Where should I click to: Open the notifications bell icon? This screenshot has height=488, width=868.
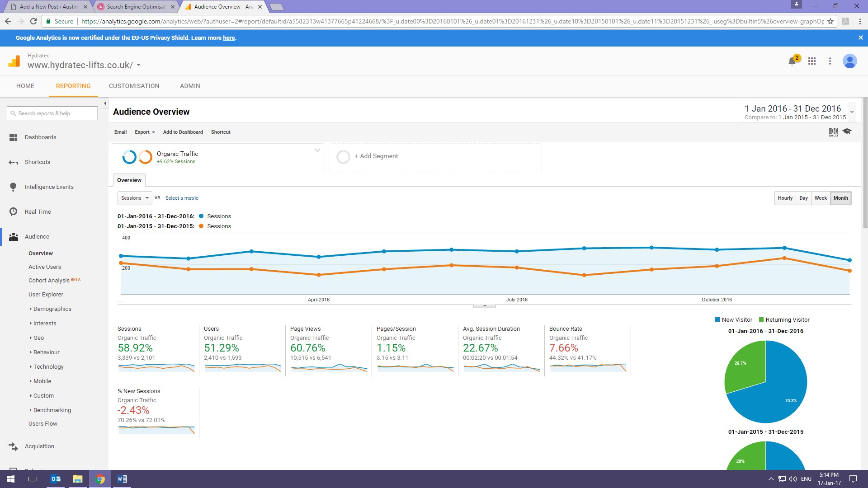pos(792,61)
